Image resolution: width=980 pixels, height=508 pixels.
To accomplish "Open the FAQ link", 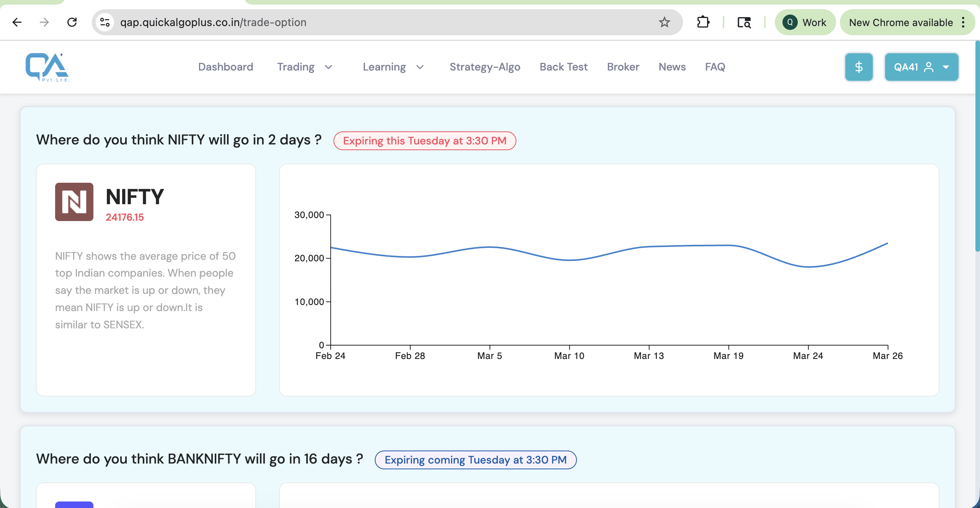I will [715, 67].
